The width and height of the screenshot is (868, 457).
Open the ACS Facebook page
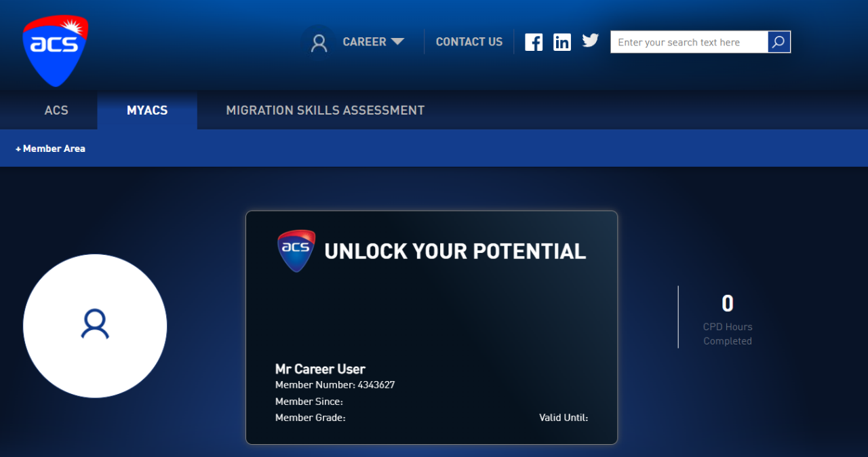534,42
